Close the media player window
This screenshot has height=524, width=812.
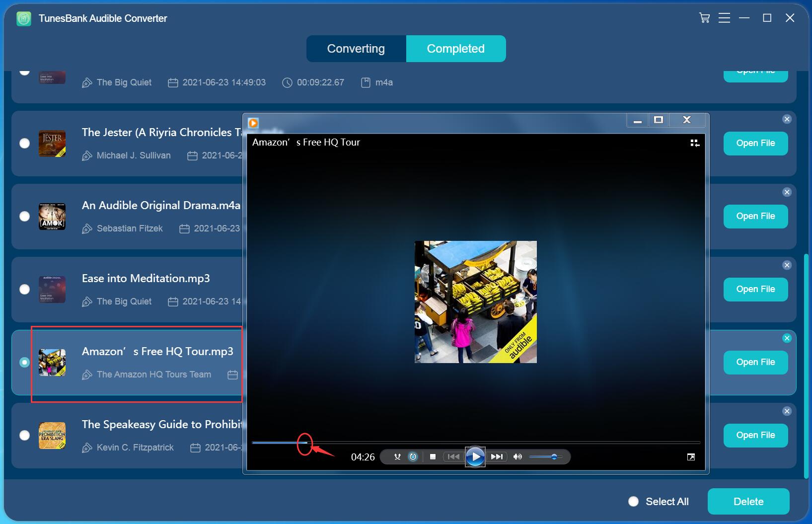(x=687, y=120)
